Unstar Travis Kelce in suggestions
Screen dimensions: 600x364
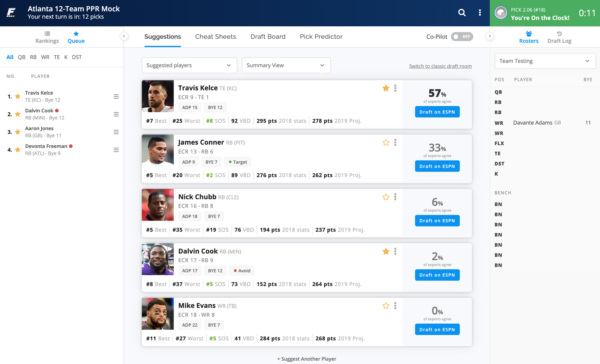tap(386, 88)
